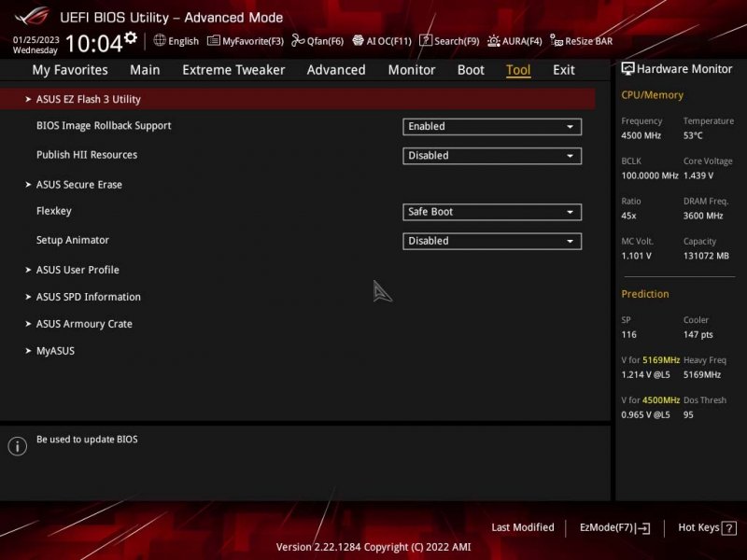Image resolution: width=747 pixels, height=560 pixels.
Task: Click the CPU/Memory section heading
Action: (652, 95)
